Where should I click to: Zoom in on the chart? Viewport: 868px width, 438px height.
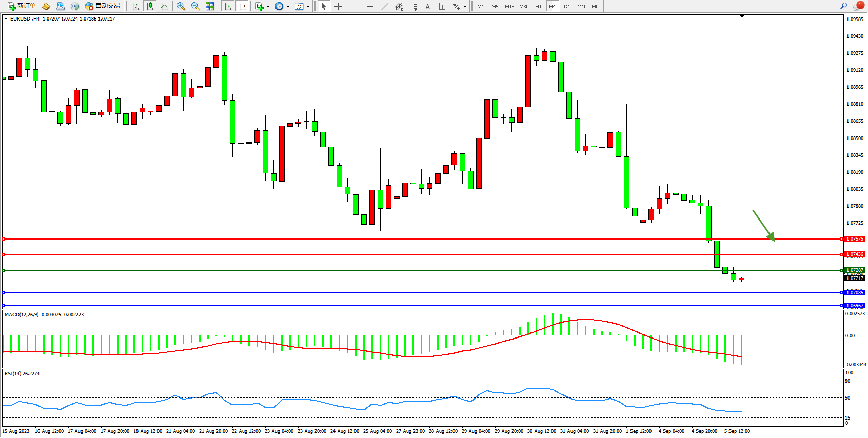point(181,6)
